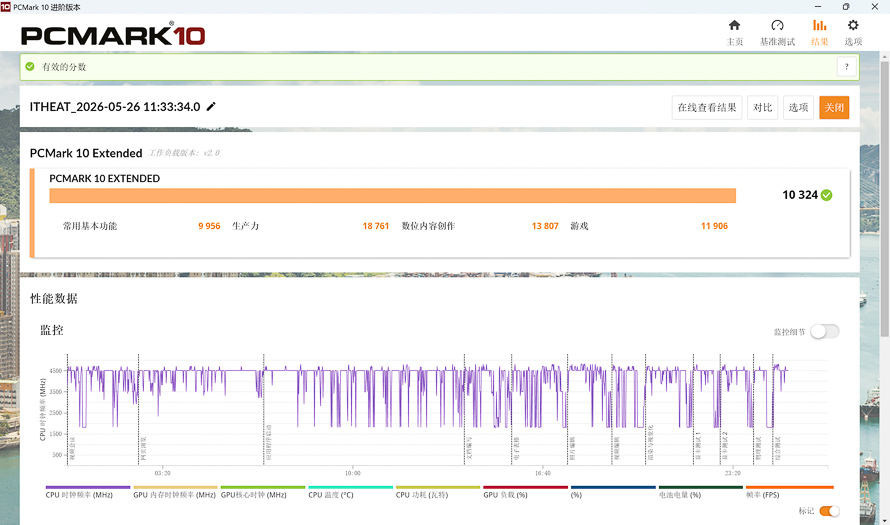Click the pencil icon to rename result
The image size is (890, 525).
(211, 107)
